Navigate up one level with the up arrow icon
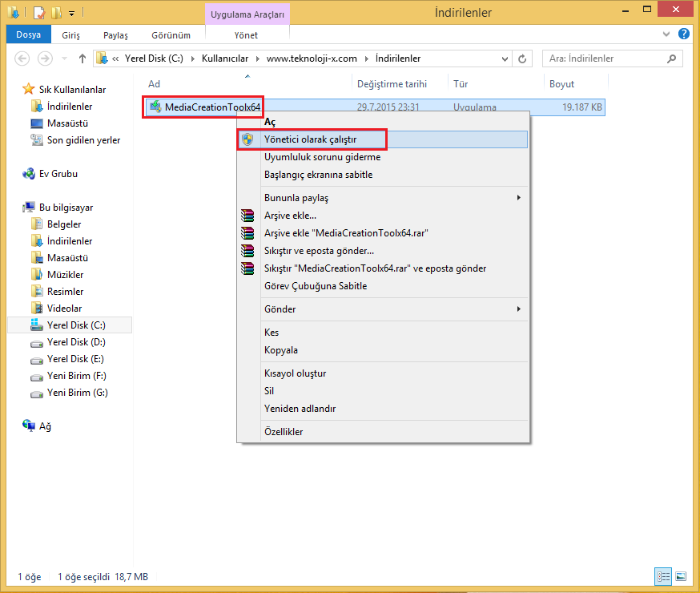Image resolution: width=700 pixels, height=593 pixels. click(82, 58)
